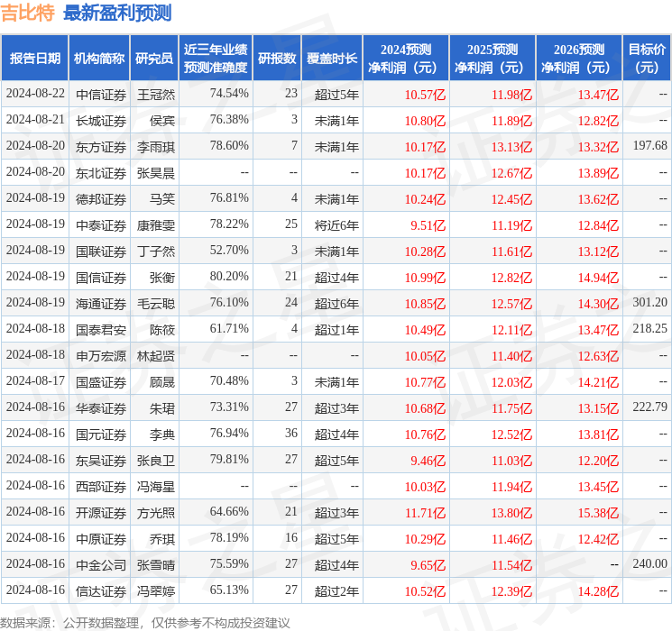Click researcher name 张良卫
The height and width of the screenshot is (631, 672).
(156, 461)
